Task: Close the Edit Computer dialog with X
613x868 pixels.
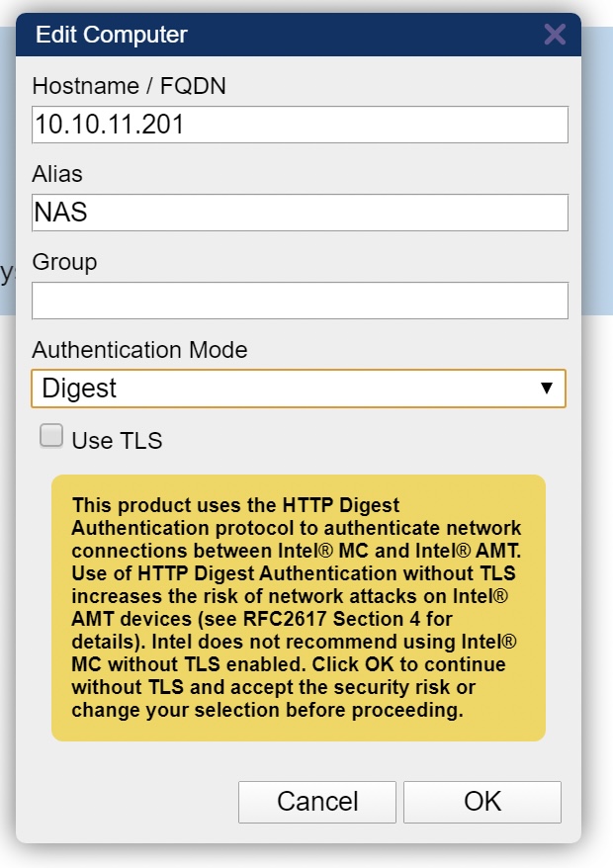Action: coord(555,35)
